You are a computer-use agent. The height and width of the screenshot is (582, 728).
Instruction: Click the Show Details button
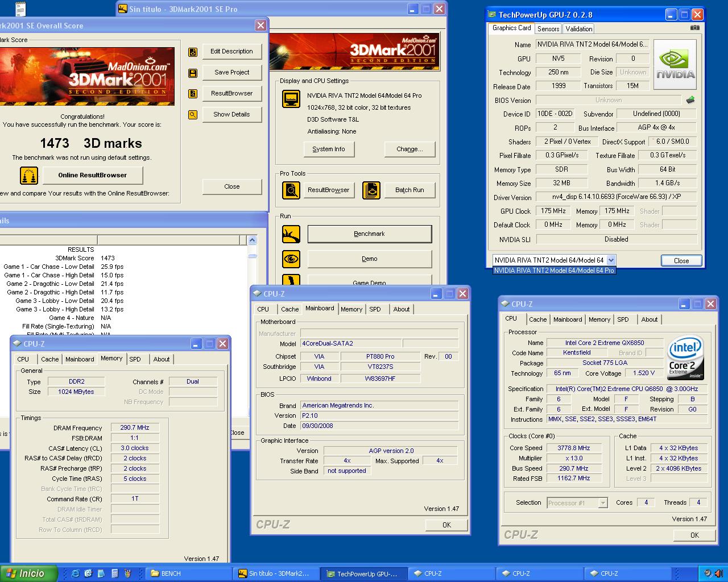[x=231, y=115]
